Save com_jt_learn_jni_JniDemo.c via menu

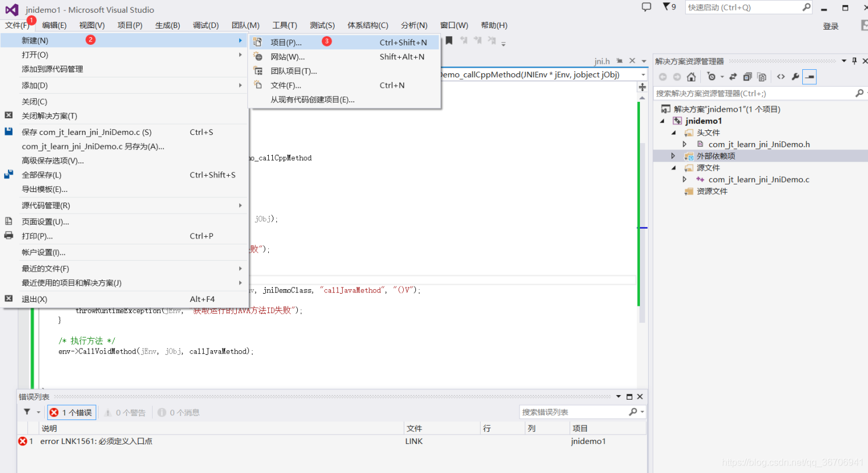point(124,132)
